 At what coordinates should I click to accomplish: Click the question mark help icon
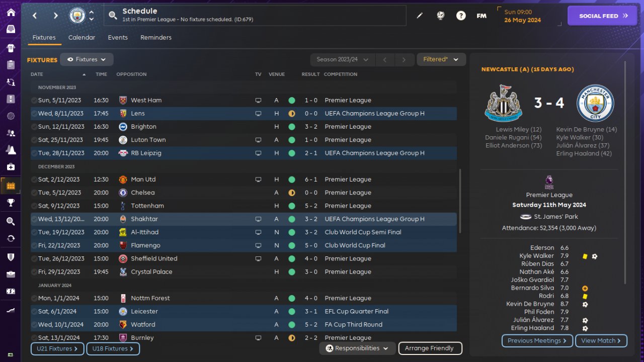click(461, 16)
